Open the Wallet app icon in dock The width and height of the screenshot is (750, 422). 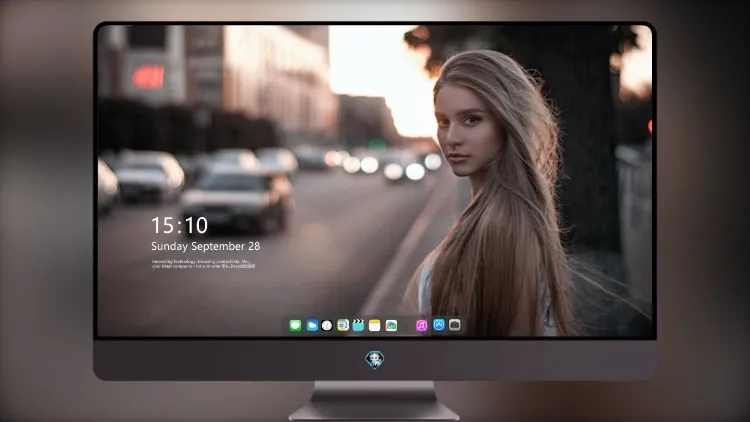point(391,325)
